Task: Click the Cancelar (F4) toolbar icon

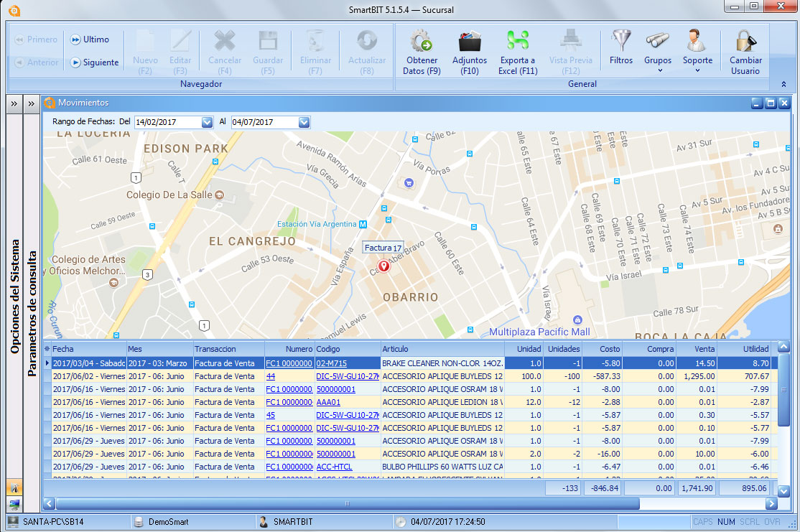Action: coord(225,52)
